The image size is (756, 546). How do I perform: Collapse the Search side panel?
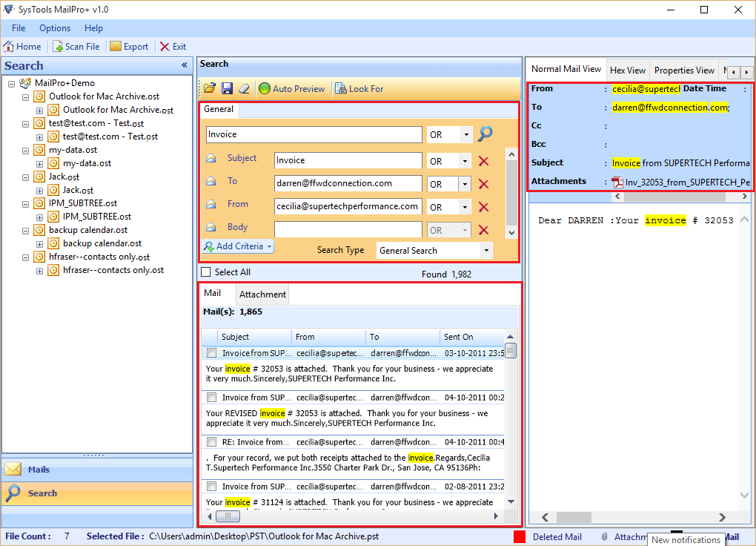[x=184, y=65]
